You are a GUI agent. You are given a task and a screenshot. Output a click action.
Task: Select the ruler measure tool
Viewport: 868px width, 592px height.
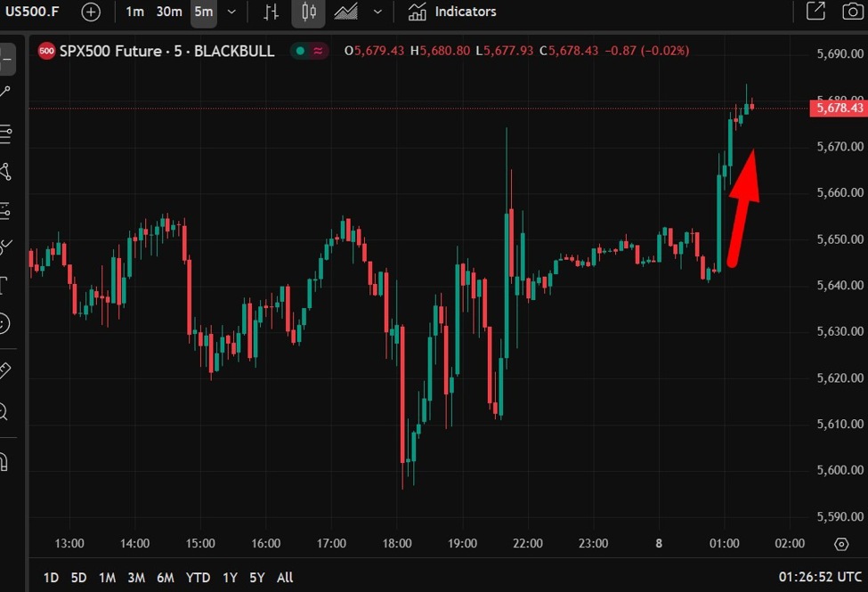(4, 369)
